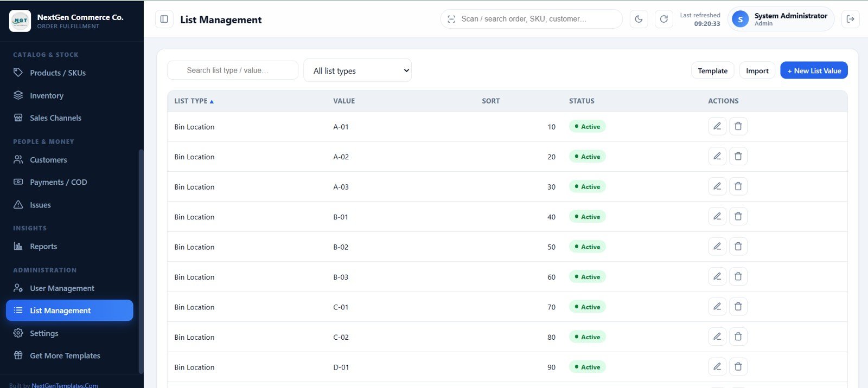
Task: Open the System Administrator profile
Action: pyautogui.click(x=781, y=19)
